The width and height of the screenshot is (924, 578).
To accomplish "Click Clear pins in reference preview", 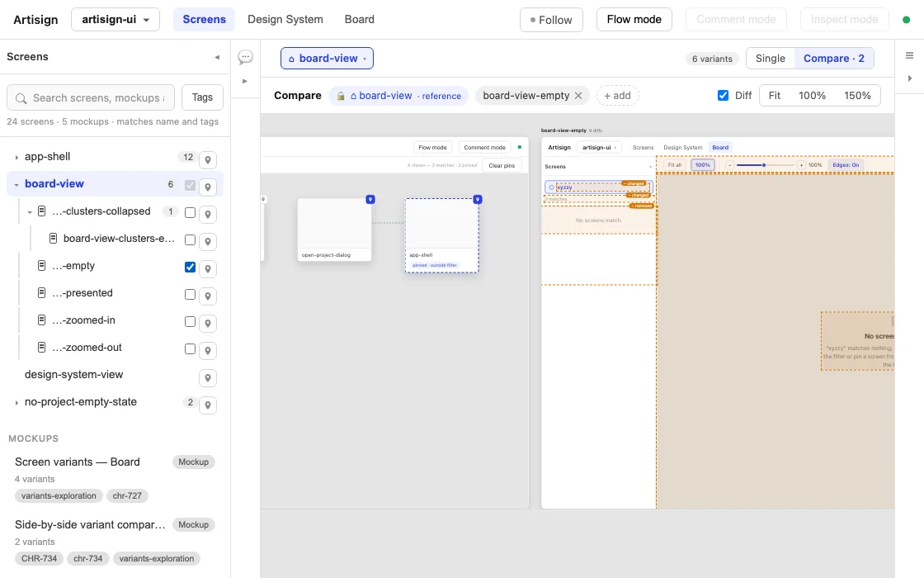I will tap(502, 166).
